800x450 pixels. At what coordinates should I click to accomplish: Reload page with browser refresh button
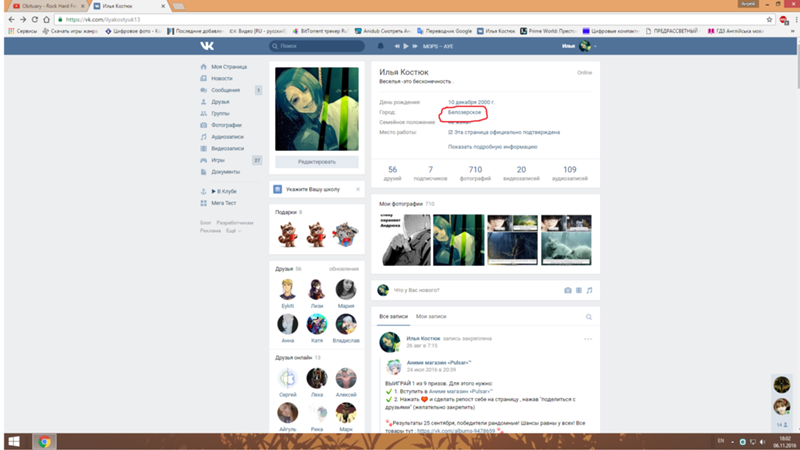(35, 19)
